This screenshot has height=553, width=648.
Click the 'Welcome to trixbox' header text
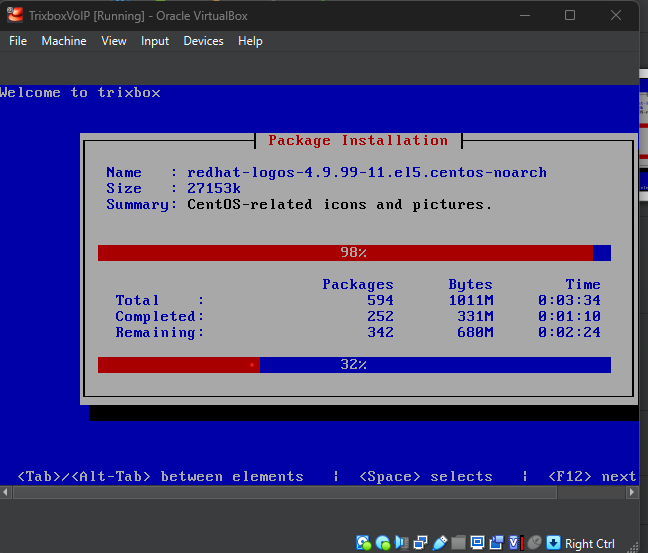[80, 92]
